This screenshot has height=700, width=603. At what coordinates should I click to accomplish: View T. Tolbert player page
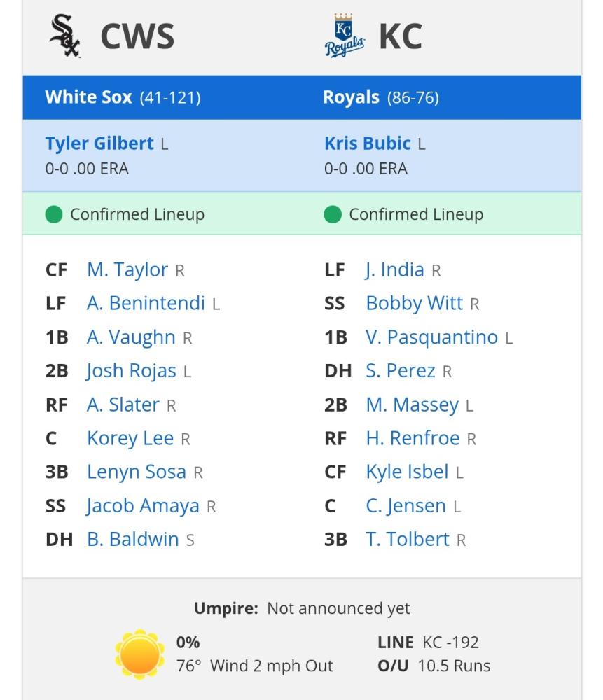408,539
